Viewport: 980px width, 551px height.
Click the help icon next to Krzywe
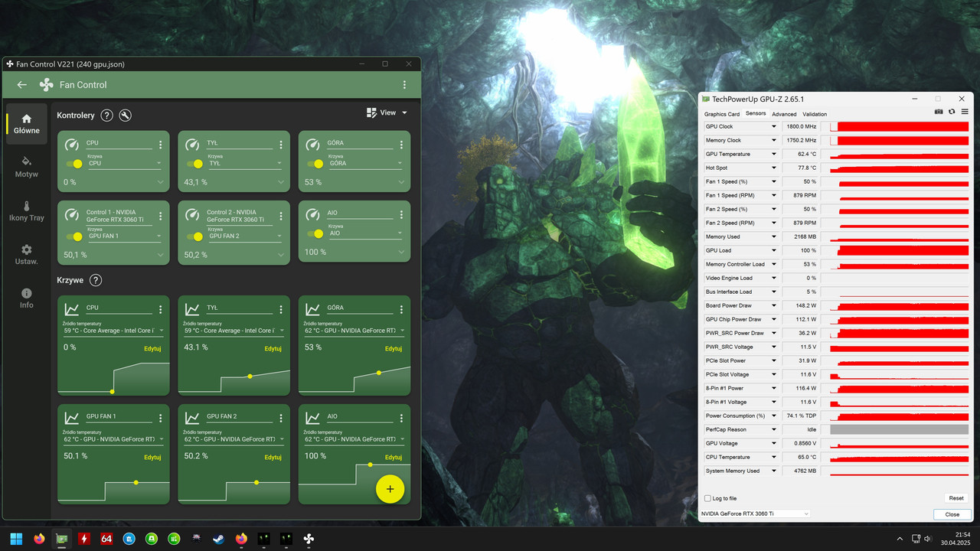96,280
